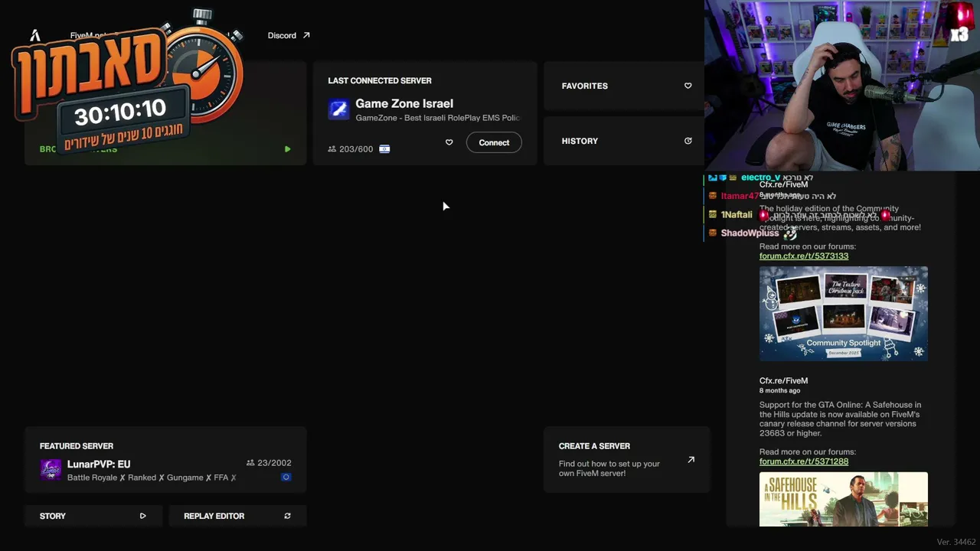Viewport: 980px width, 551px height.
Task: Favorite Game Zone Israel with the heart icon
Action: [x=449, y=142]
